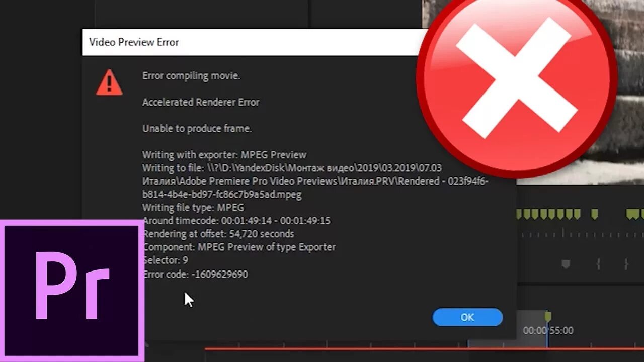Click the red warning triangle icon

109,82
